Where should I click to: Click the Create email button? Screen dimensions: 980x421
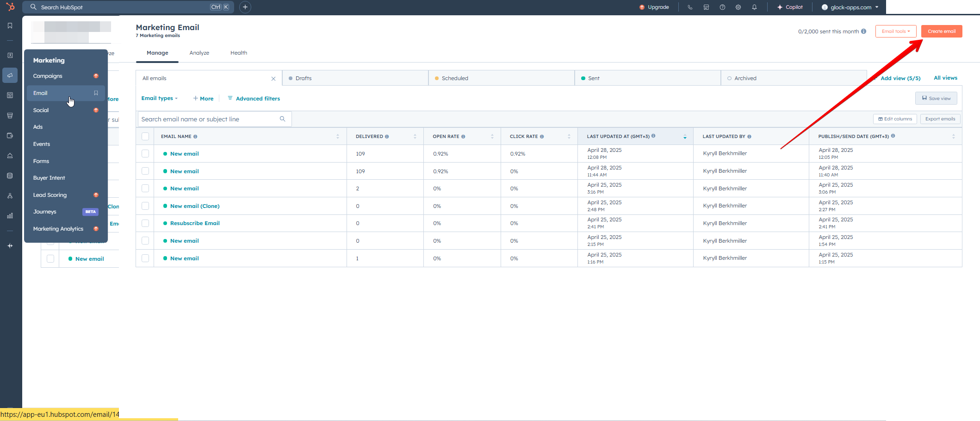pyautogui.click(x=942, y=31)
